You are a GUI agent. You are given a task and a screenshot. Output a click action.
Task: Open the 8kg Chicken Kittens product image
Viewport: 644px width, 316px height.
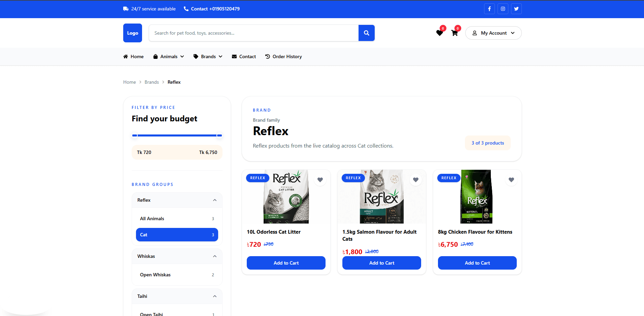(x=477, y=197)
